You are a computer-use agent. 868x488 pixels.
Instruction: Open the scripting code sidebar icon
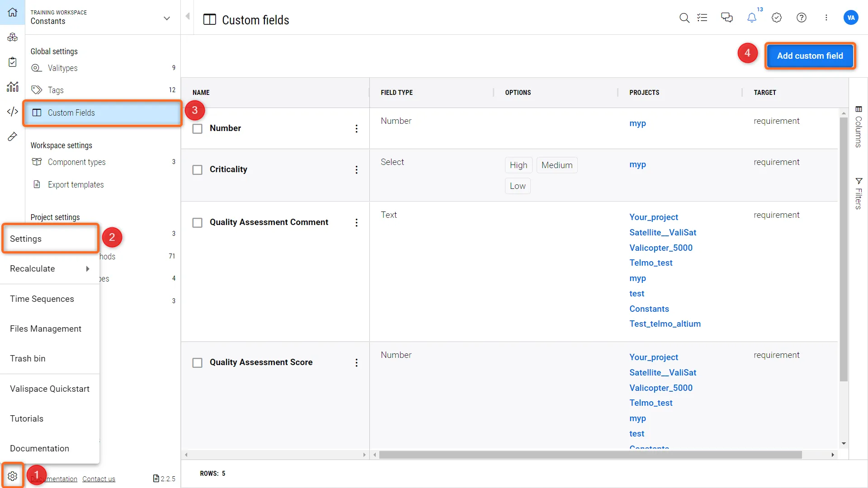(13, 112)
